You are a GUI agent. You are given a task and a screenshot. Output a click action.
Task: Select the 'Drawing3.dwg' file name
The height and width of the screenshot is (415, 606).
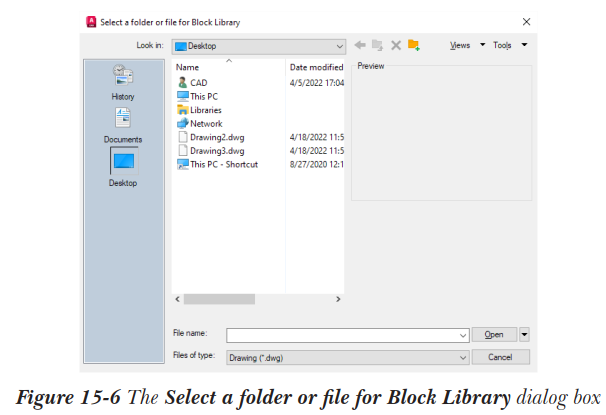(217, 151)
